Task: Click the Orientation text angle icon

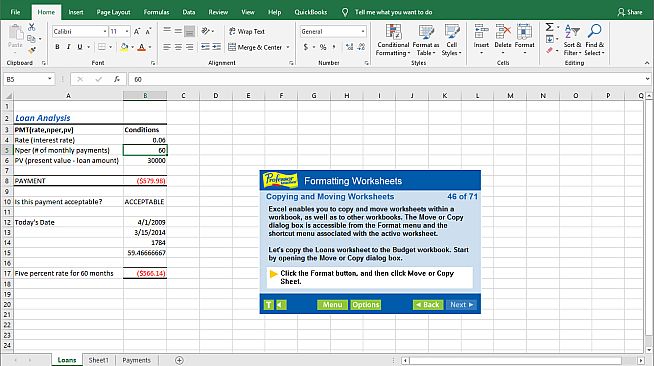Action: click(x=206, y=31)
